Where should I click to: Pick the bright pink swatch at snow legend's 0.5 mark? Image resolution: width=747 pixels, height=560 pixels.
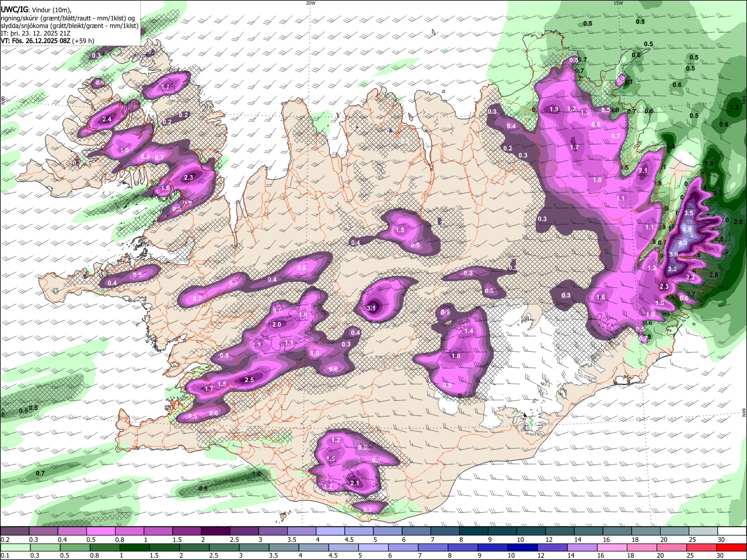point(100,531)
